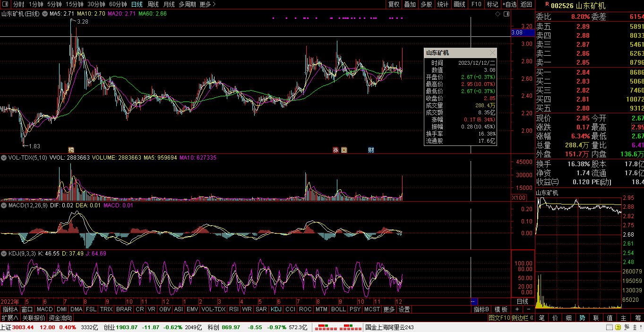Viewport: 644px width, 332px height.
Task: Open the 指标B indicator group
Action: (481, 309)
